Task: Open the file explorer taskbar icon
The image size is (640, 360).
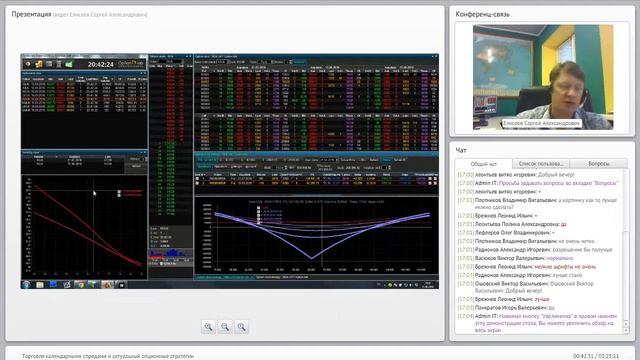Action: [x=40, y=284]
